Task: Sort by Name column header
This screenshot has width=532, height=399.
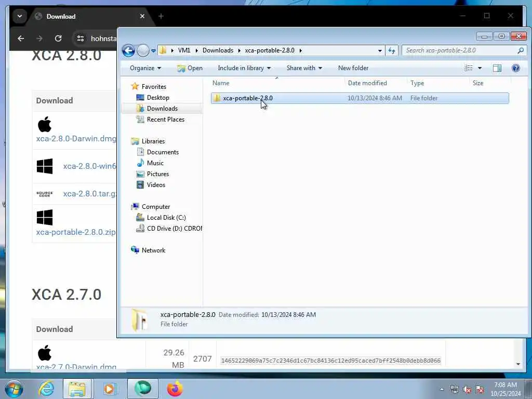Action: pos(277,83)
